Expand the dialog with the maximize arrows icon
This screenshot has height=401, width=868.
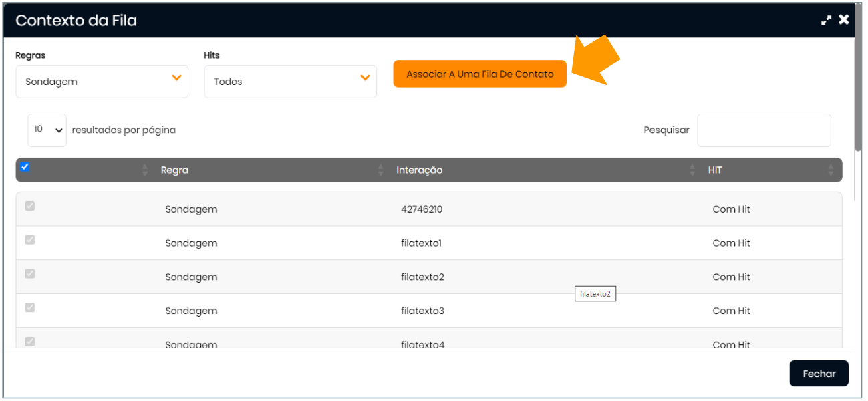pos(827,20)
